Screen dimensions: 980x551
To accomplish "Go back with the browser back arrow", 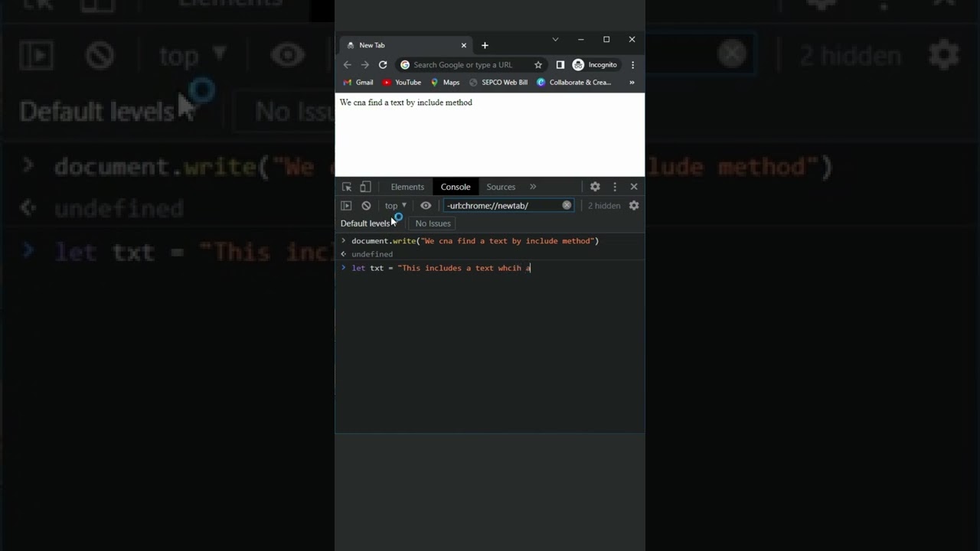I will 348,65.
